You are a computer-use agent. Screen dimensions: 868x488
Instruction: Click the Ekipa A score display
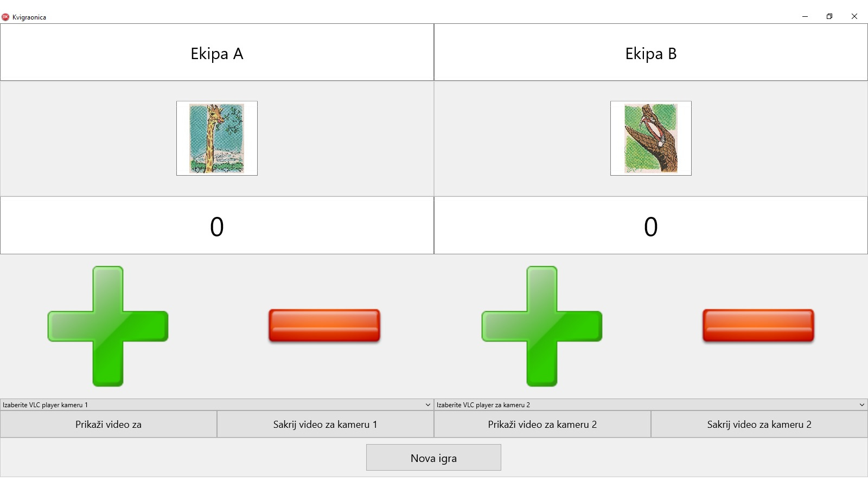pyautogui.click(x=217, y=226)
